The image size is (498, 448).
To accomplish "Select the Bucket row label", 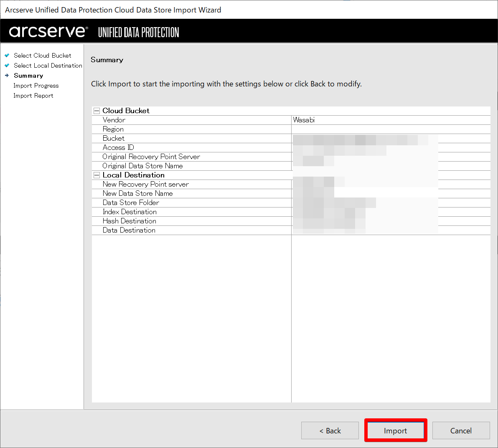I will point(113,139).
